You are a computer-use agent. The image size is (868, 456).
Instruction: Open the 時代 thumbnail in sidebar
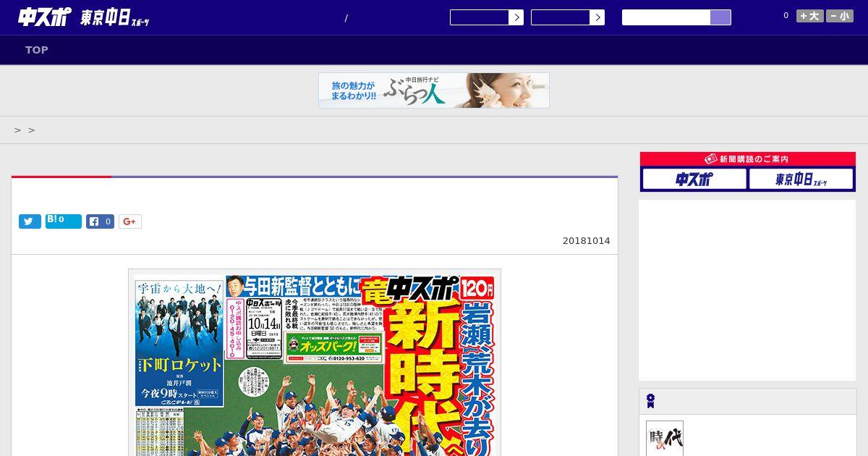pos(665,439)
